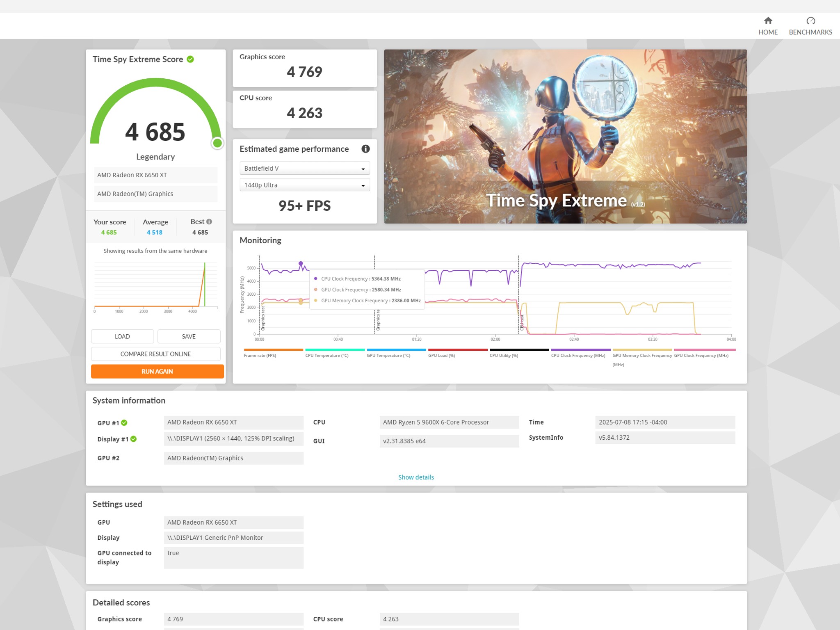
Task: Click the green score indicator dot on the gauge
Action: point(217,143)
